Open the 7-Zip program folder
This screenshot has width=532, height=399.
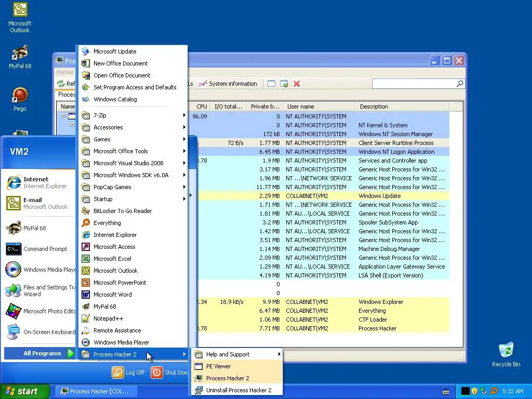tap(134, 115)
